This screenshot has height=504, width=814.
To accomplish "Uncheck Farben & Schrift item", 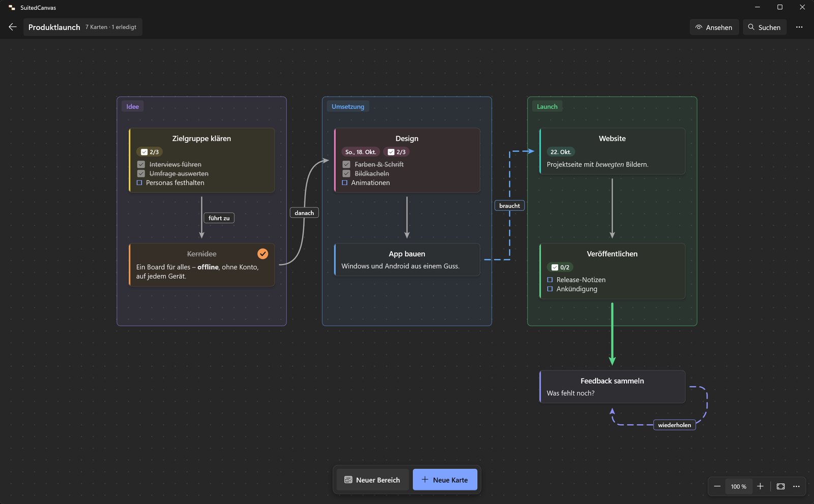I will [346, 164].
